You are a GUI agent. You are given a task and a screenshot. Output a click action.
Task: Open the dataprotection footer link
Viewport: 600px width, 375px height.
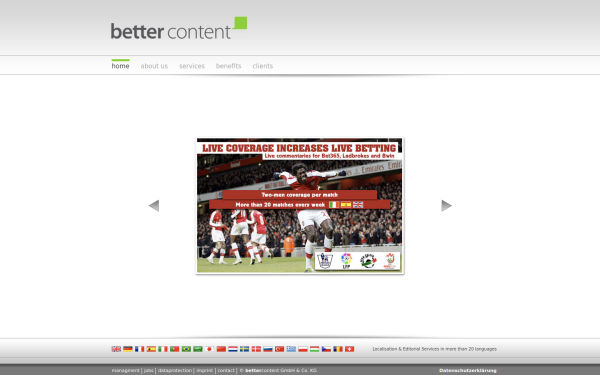pos(174,370)
